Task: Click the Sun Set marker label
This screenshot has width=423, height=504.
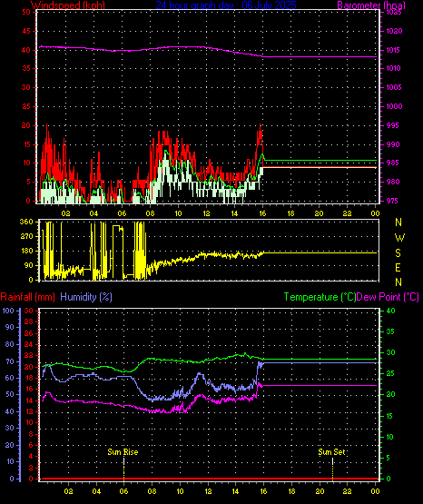Action: [331, 452]
